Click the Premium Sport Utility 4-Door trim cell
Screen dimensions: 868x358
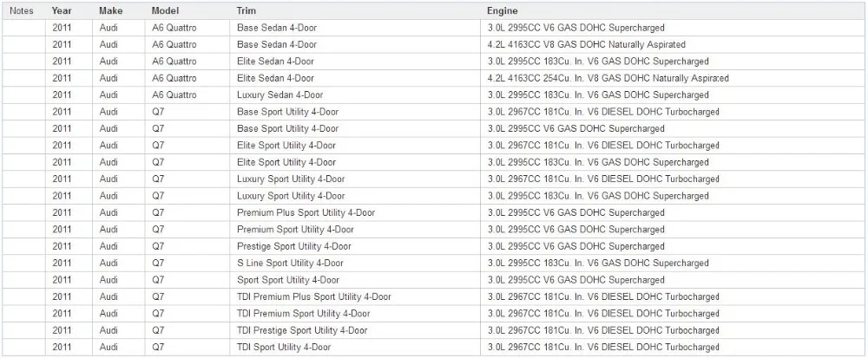(x=355, y=229)
